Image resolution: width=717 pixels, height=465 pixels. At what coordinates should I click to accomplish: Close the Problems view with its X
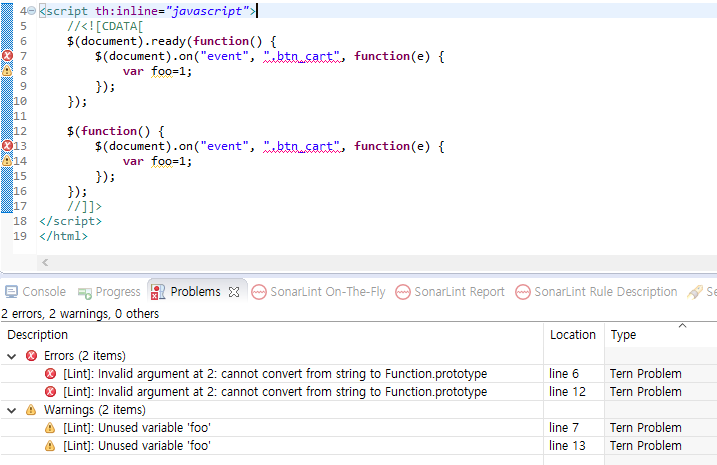pos(234,292)
